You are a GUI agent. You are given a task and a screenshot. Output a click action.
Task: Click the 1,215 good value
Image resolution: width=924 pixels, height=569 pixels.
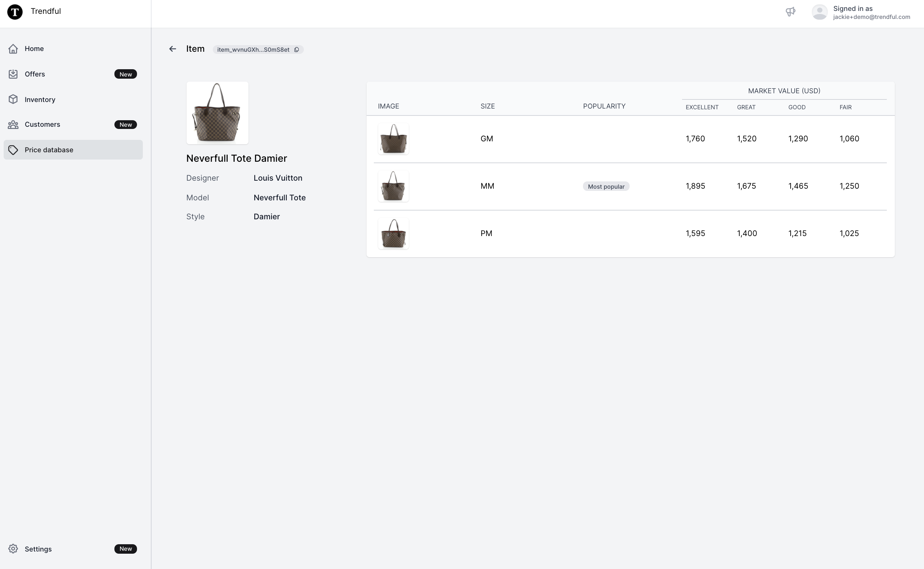797,234
